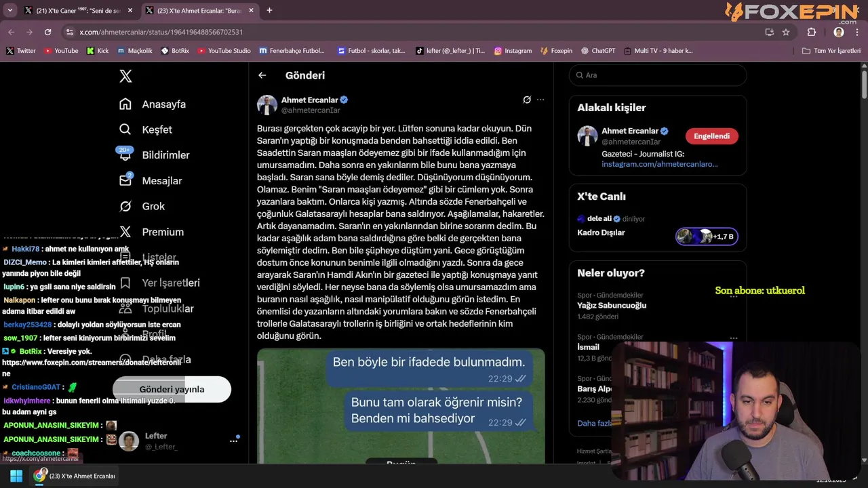View site information icon in address bar
The height and width of the screenshot is (488, 868).
pyautogui.click(x=69, y=32)
